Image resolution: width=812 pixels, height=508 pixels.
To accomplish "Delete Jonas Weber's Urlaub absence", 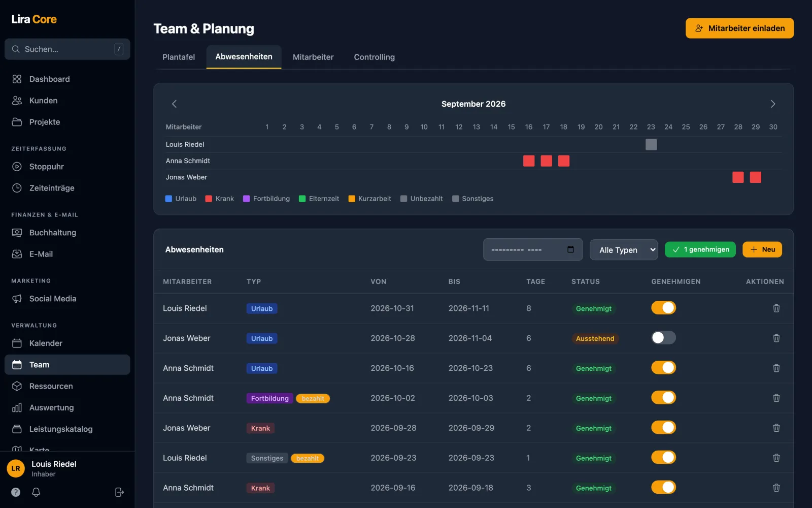I will 776,338.
